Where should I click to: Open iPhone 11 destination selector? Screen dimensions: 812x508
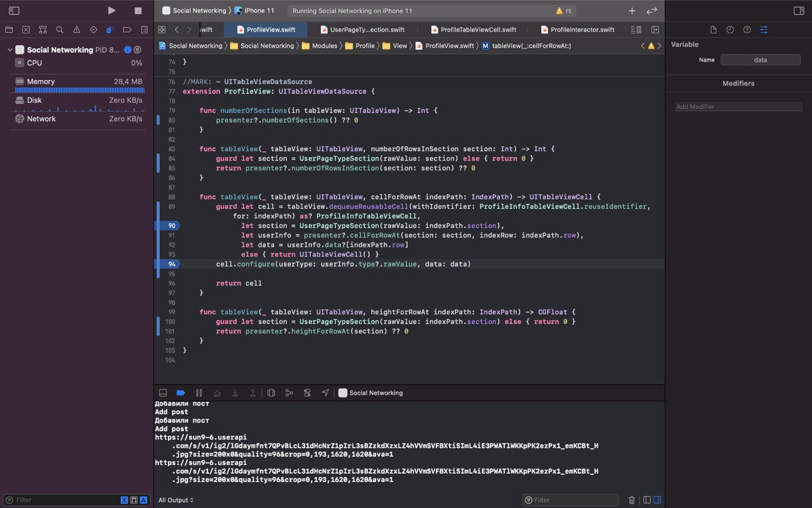click(x=259, y=11)
